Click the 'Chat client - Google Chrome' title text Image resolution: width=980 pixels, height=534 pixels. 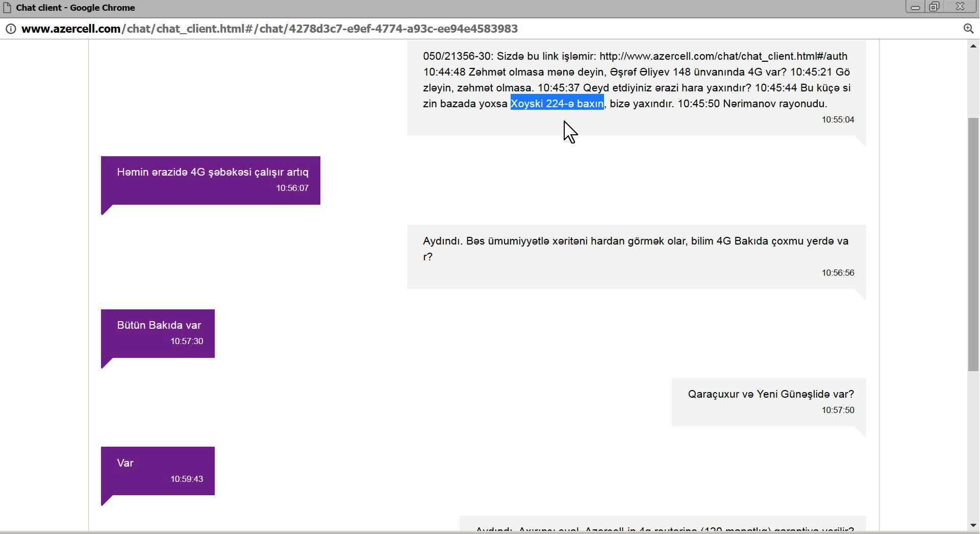click(x=76, y=8)
